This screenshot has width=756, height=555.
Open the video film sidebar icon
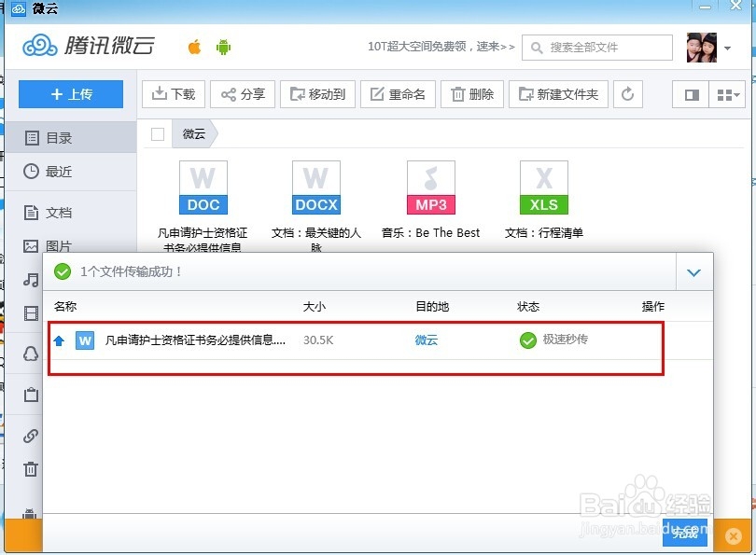pyautogui.click(x=31, y=313)
